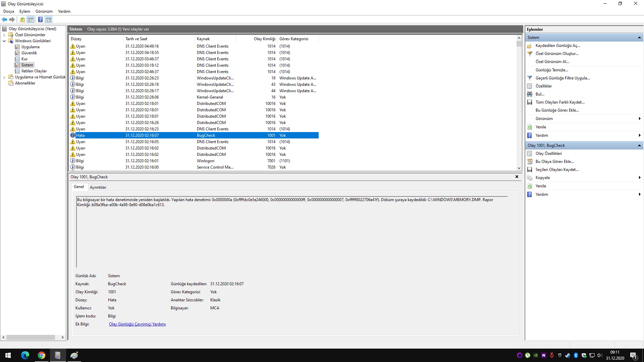Expand the Görünüm submenu arrow
Image resolution: width=644 pixels, height=362 pixels.
tap(639, 119)
